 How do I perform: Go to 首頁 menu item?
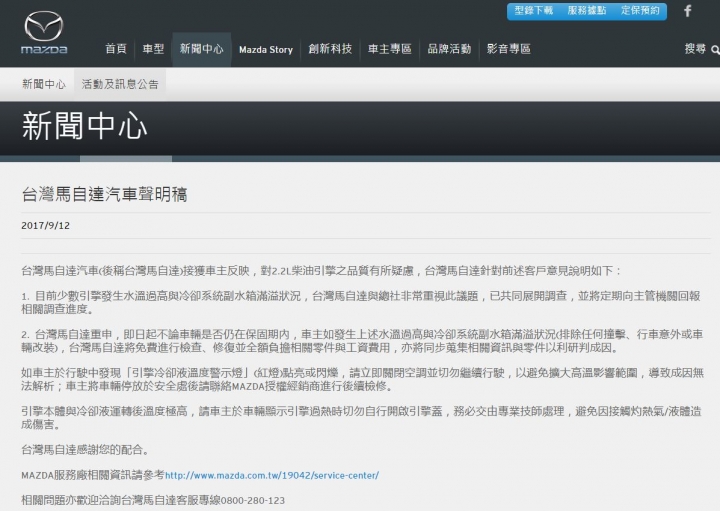116,49
